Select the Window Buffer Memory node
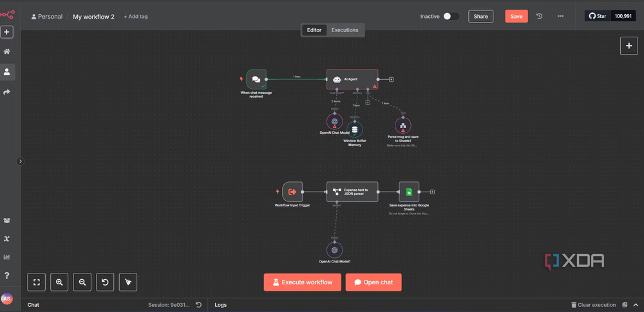Image resolution: width=644 pixels, height=312 pixels. (x=355, y=130)
